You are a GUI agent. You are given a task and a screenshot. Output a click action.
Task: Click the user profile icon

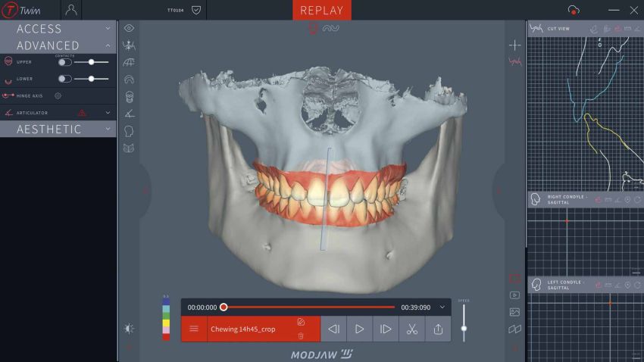tap(71, 10)
